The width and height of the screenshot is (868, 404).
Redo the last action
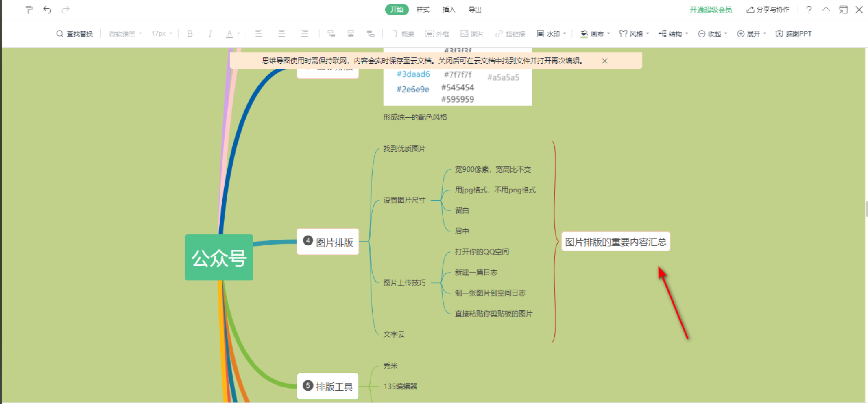[65, 10]
